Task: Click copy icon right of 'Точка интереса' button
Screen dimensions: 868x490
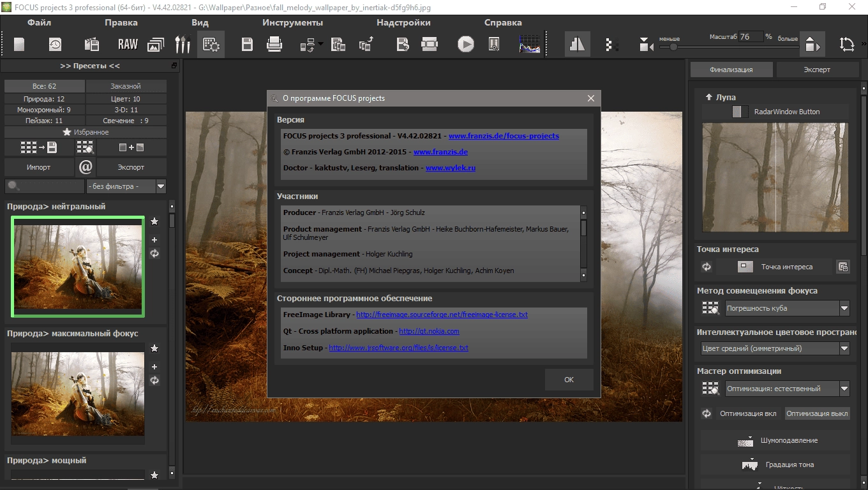Action: 843,267
